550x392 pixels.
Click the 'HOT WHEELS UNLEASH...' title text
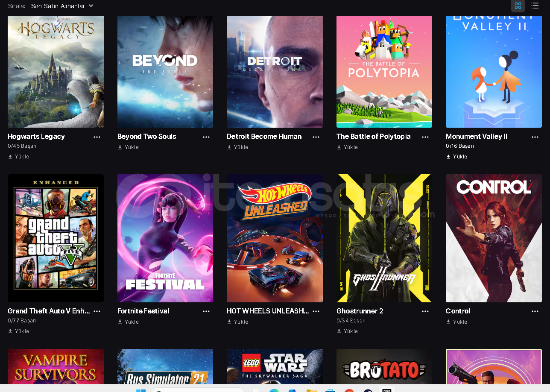(268, 311)
